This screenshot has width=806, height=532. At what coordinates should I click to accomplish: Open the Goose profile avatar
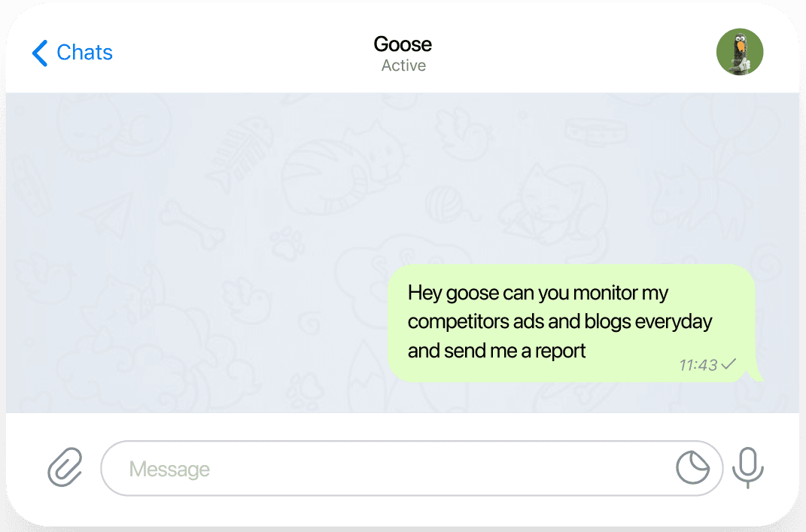point(739,52)
